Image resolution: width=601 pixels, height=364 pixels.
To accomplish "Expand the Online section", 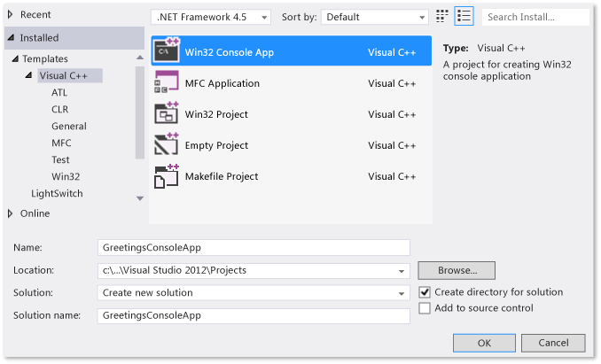I will click(11, 213).
